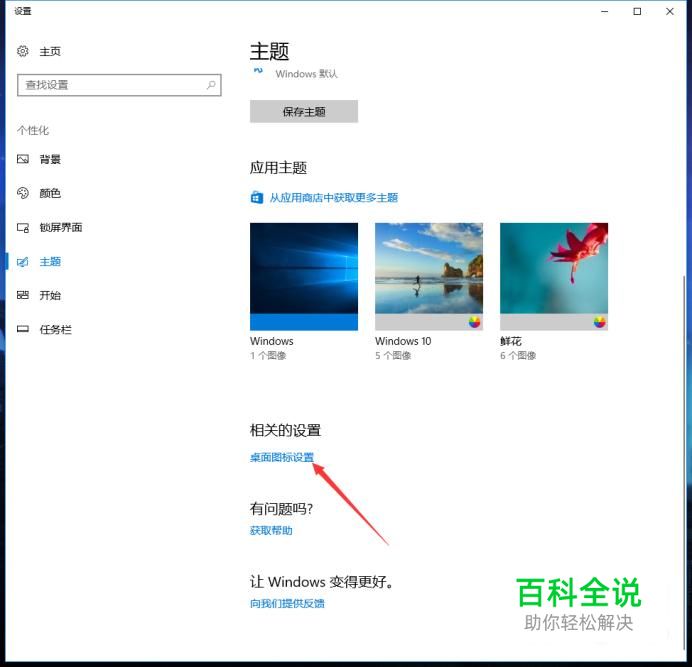Click 保存主题 button
The height and width of the screenshot is (667, 692).
coord(304,111)
